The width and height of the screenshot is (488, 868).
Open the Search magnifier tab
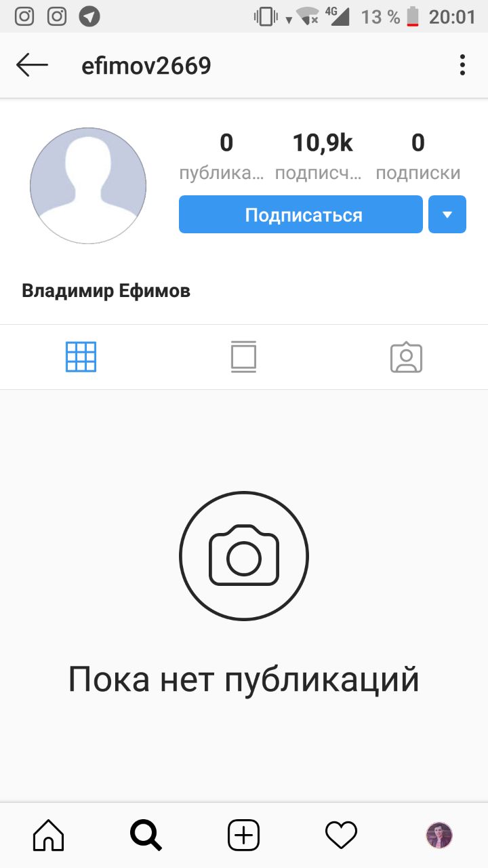click(146, 835)
